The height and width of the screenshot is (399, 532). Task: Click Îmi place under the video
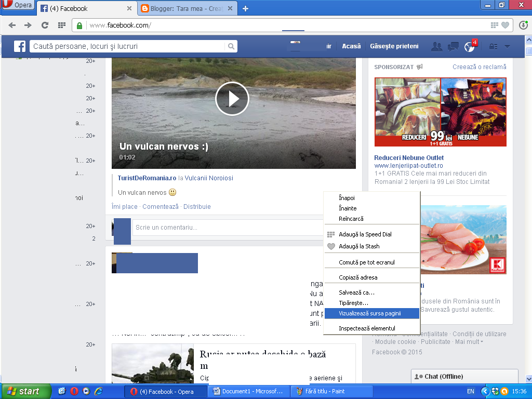(125, 207)
